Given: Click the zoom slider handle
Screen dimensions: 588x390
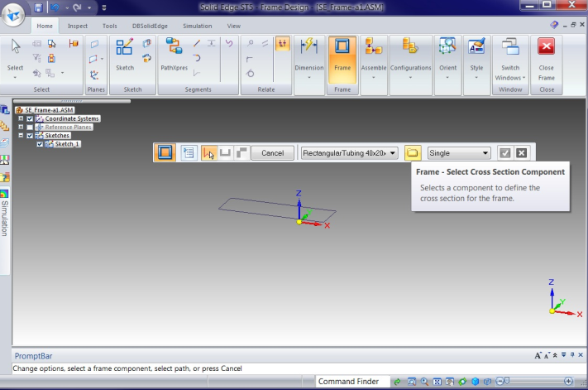Looking at the screenshot, I should tap(506, 381).
